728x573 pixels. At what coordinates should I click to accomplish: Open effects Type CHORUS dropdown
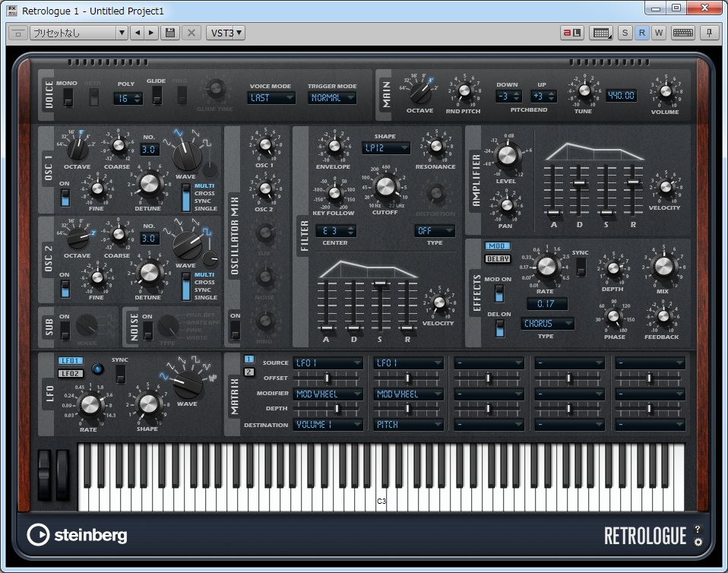(547, 324)
